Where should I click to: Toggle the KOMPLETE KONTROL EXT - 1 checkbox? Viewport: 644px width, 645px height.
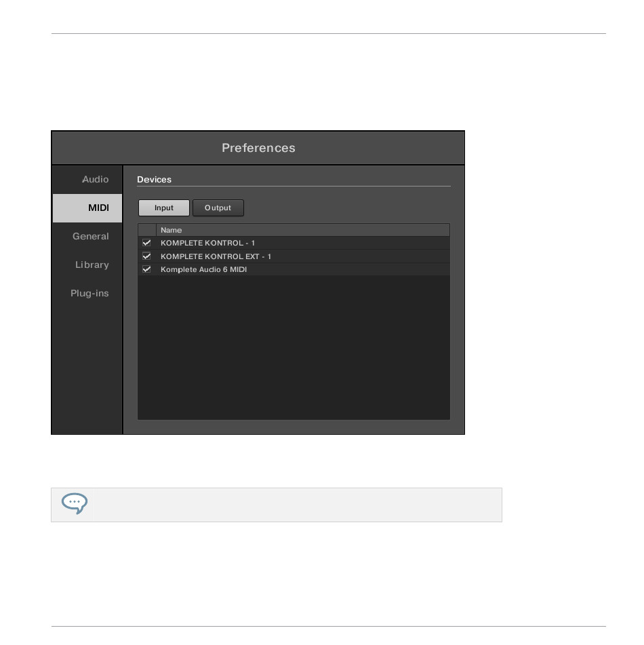[x=146, y=256]
